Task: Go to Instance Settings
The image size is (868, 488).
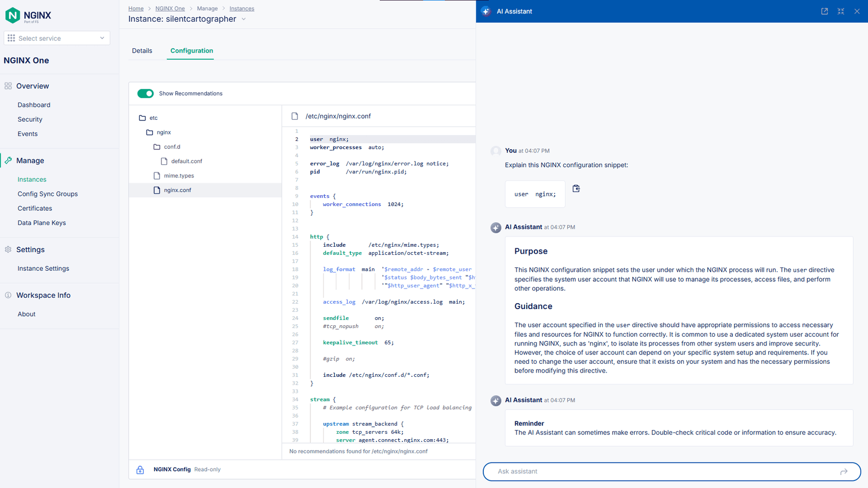Action: point(43,268)
